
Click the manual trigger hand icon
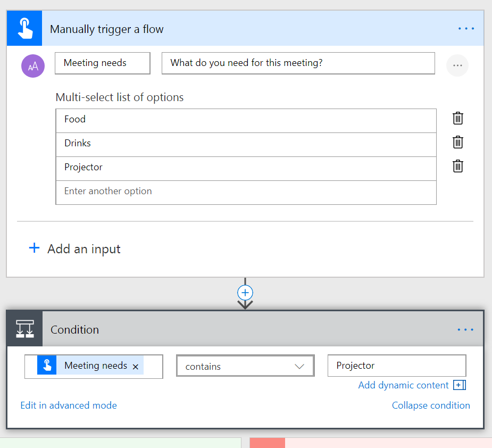(x=25, y=29)
